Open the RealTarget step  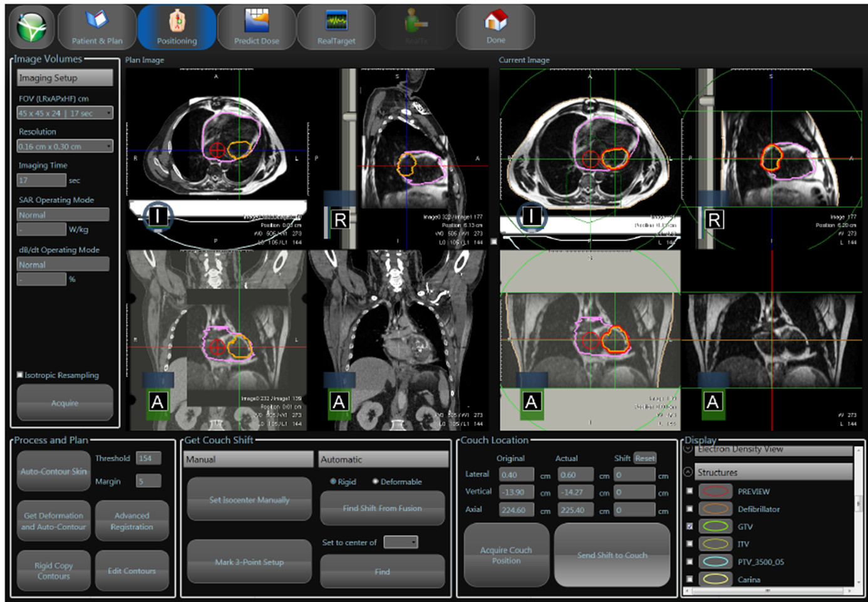point(336,28)
